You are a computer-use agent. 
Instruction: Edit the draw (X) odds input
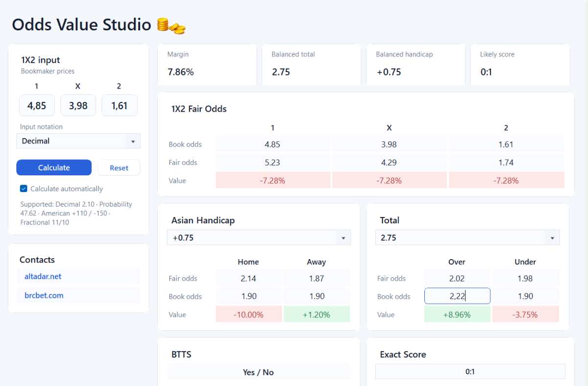point(78,105)
